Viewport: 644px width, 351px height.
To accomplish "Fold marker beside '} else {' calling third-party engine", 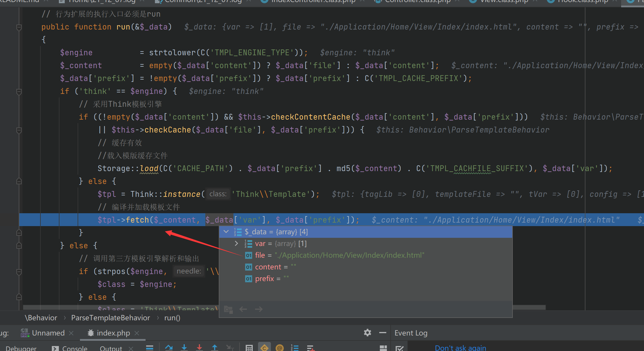I will 19,246.
